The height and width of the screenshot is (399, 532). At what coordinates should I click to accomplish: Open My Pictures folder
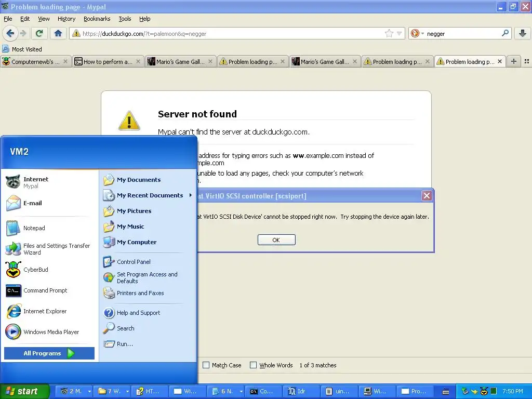point(134,211)
